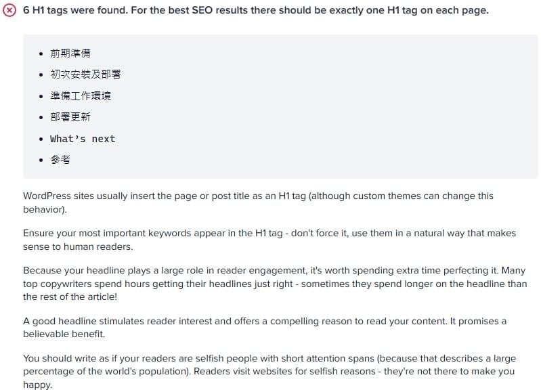Click the bullet before "What's next"
Viewport: 541px width, 392px height.
click(x=41, y=139)
